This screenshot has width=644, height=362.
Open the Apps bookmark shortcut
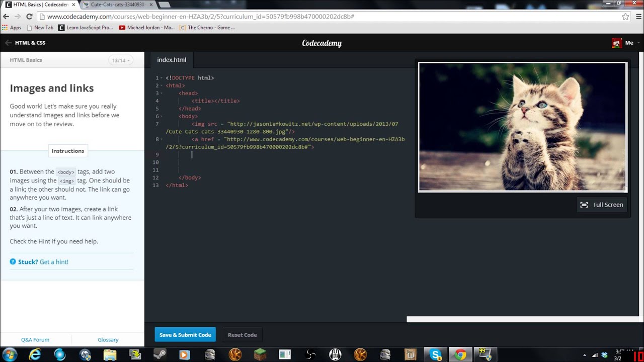pyautogui.click(x=12, y=28)
